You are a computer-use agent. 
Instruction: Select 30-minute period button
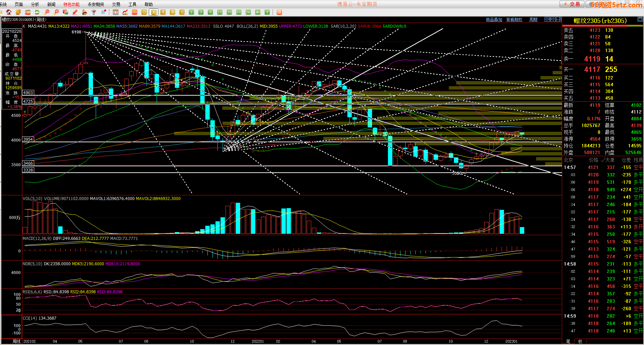point(229,12)
